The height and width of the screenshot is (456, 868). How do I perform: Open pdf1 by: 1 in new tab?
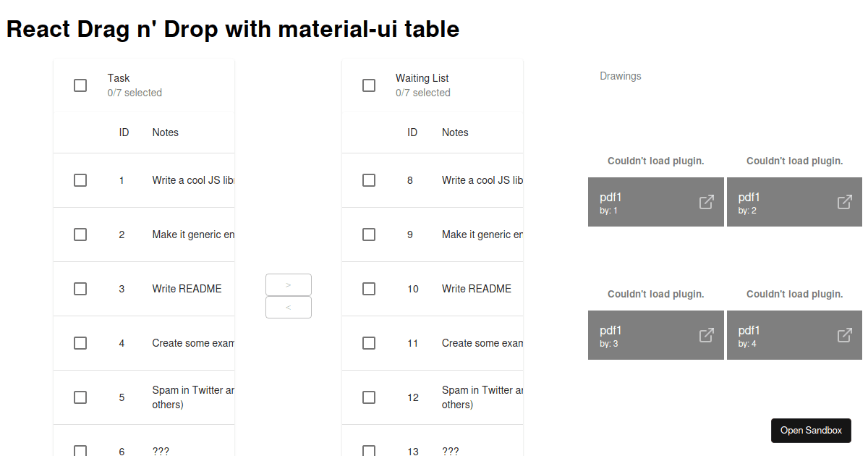click(706, 203)
